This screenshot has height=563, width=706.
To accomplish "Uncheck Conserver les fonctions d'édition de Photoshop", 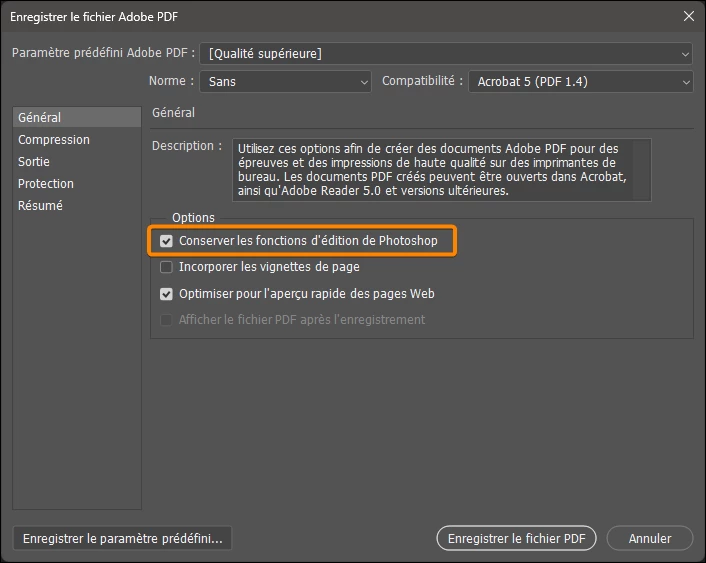I will coord(166,241).
